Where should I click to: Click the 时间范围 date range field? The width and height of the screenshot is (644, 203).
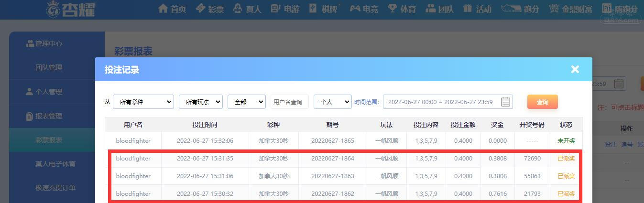click(448, 102)
